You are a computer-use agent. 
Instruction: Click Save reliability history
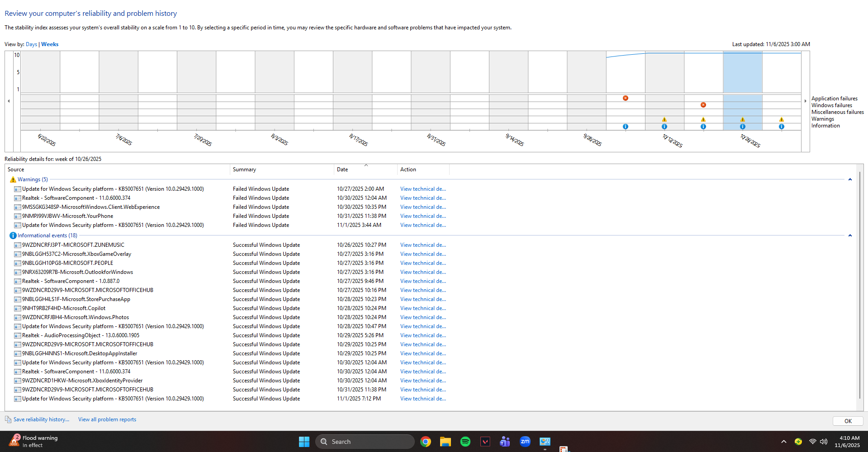(41, 419)
